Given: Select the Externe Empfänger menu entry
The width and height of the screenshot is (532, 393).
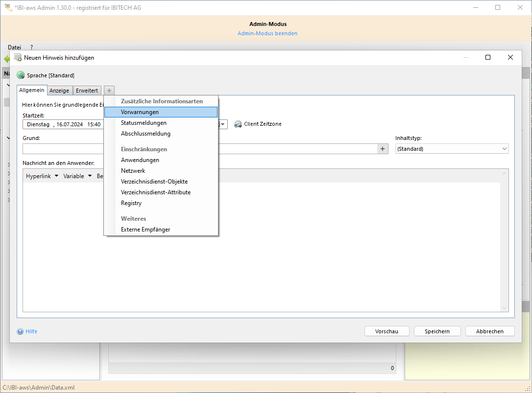Looking at the screenshot, I should point(145,230).
